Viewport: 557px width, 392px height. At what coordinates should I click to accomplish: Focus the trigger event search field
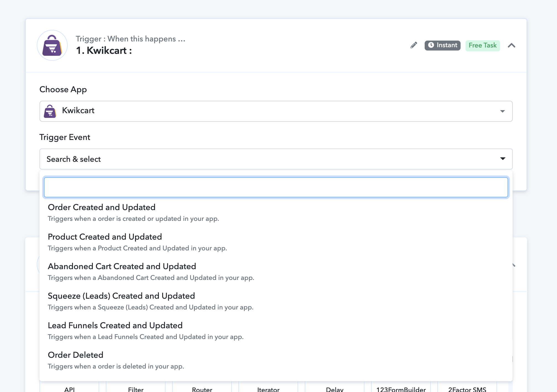pos(276,187)
